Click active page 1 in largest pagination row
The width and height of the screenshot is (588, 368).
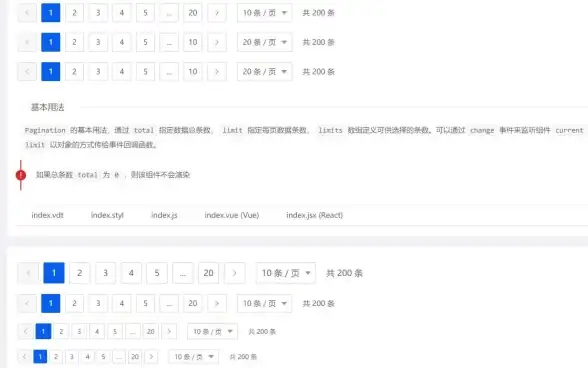point(54,273)
